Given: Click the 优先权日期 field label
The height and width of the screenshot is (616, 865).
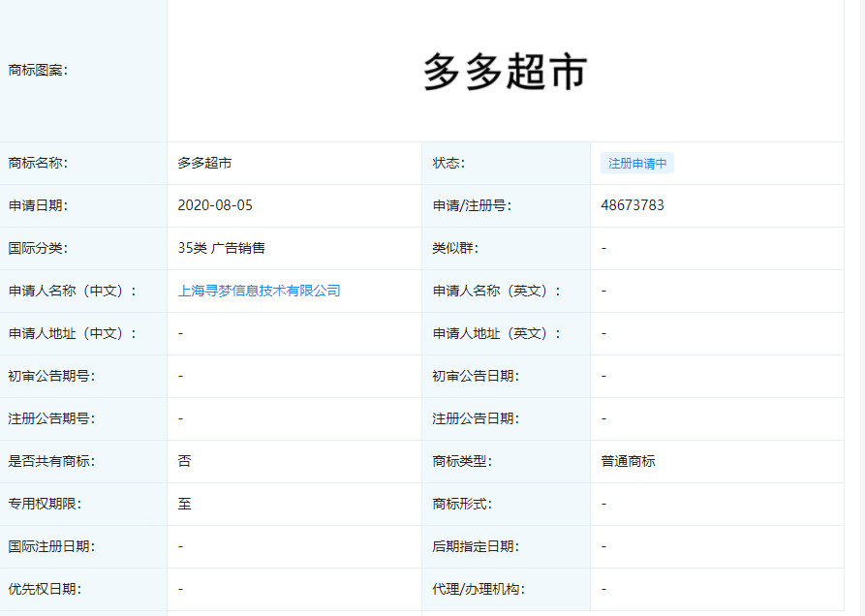Looking at the screenshot, I should click(45, 589).
